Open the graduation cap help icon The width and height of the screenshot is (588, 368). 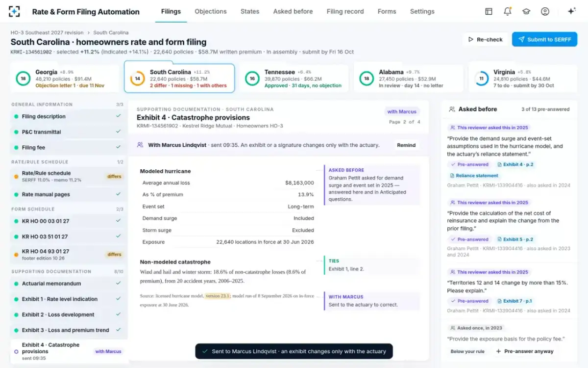(x=526, y=11)
